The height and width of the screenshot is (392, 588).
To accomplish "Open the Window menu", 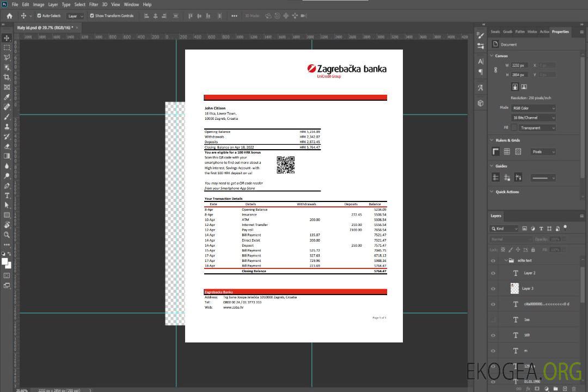I will point(131,4).
